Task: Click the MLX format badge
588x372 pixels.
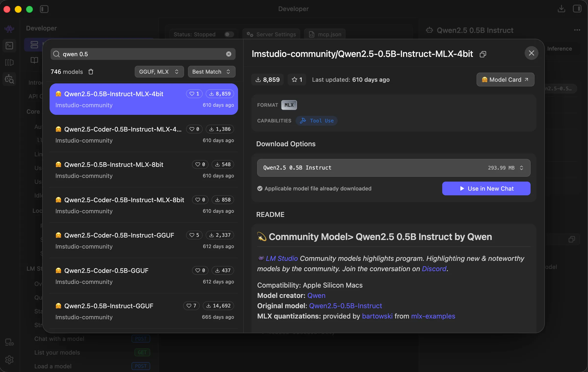Action: point(289,105)
